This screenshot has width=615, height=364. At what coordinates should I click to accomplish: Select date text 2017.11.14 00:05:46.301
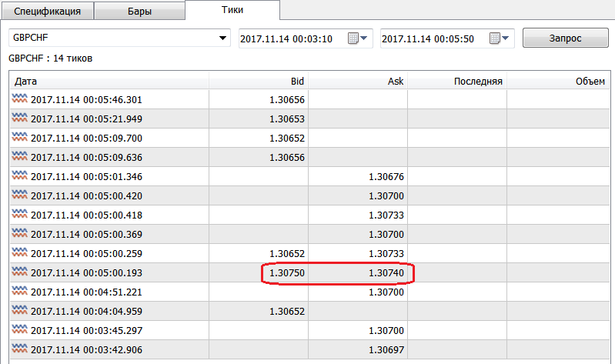coord(86,99)
